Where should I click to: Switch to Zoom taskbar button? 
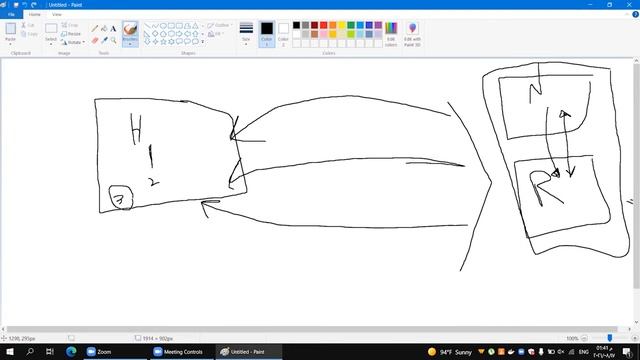coord(116,351)
